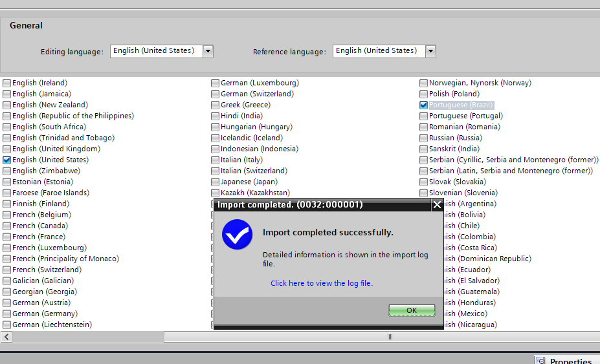Image resolution: width=600 pixels, height=364 pixels.
Task: Enable the Romanian (Romania) language
Action: (x=423, y=127)
